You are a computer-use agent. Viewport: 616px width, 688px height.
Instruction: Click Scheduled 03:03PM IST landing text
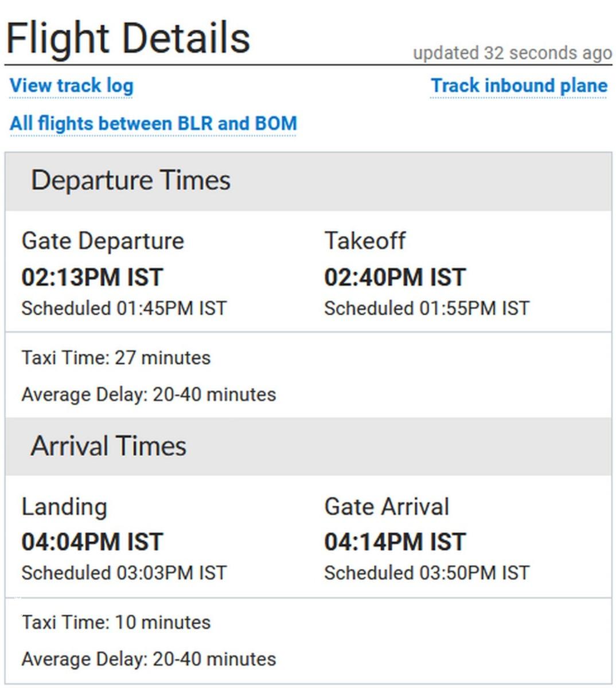(x=124, y=573)
